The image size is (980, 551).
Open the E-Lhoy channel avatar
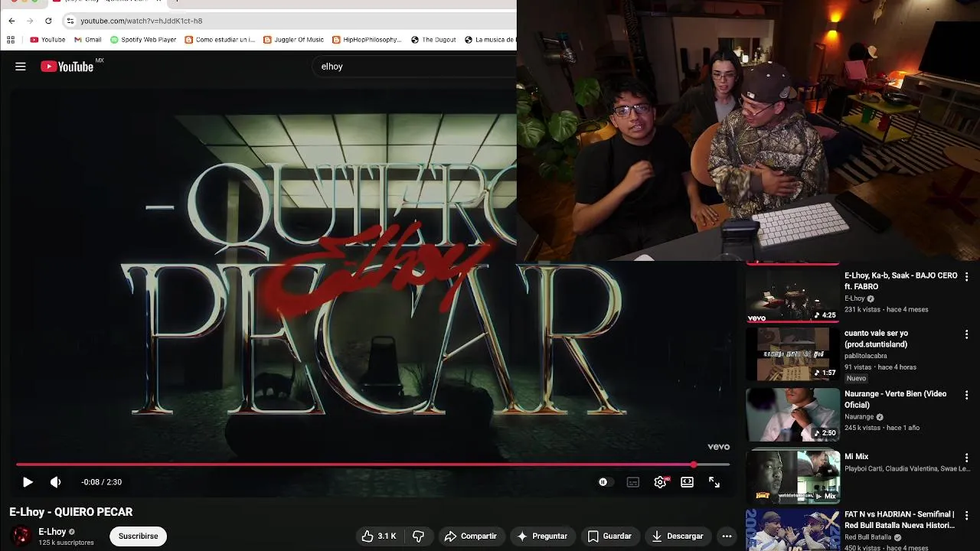(22, 536)
